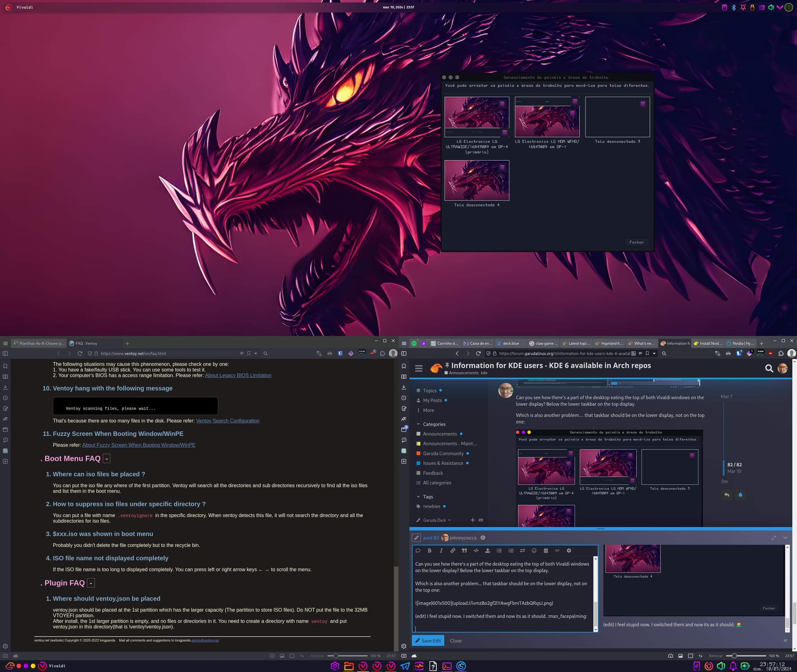Adjust the zoom slider in left Vivaldi status bar
797x672 pixels.
pyautogui.click(x=347, y=656)
